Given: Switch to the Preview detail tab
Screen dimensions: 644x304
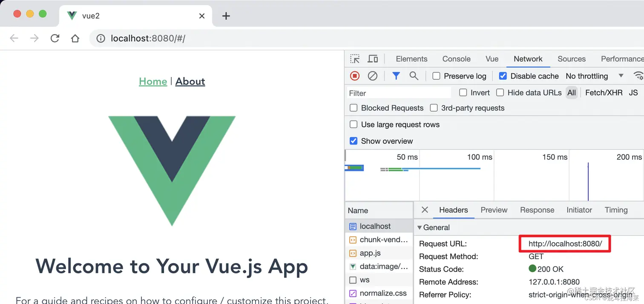Looking at the screenshot, I should 494,210.
